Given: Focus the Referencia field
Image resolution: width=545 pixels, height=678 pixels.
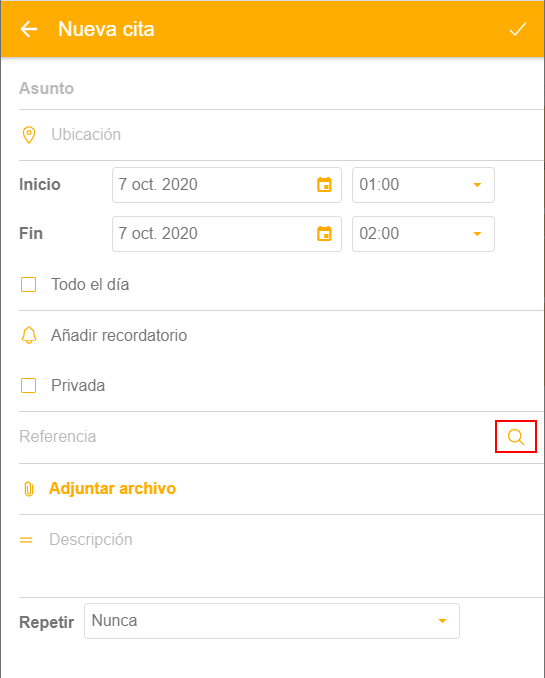Looking at the screenshot, I should [x=255, y=437].
